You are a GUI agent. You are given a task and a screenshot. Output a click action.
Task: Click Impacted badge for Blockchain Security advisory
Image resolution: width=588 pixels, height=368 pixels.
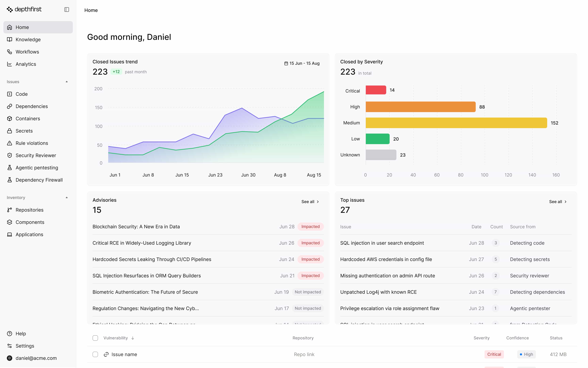coord(310,227)
